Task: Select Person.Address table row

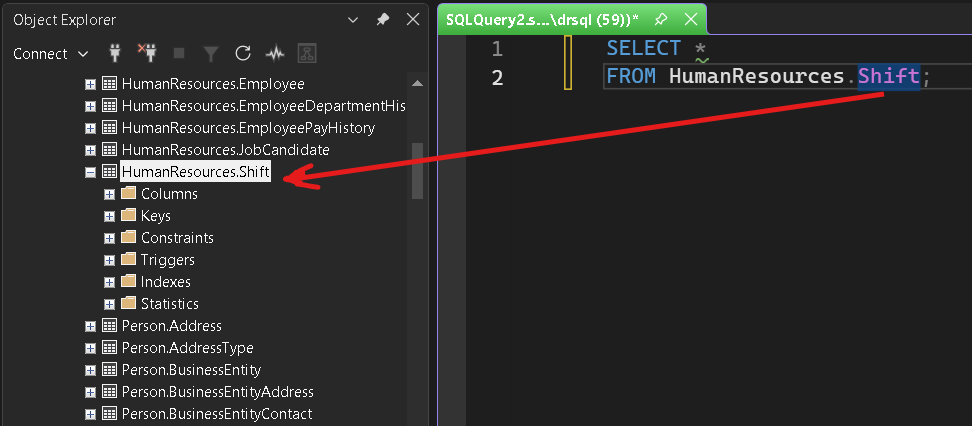Action: [x=172, y=326]
